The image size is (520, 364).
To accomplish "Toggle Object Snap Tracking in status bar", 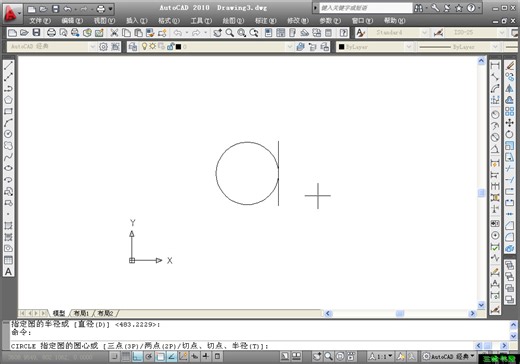I will 172,356.
